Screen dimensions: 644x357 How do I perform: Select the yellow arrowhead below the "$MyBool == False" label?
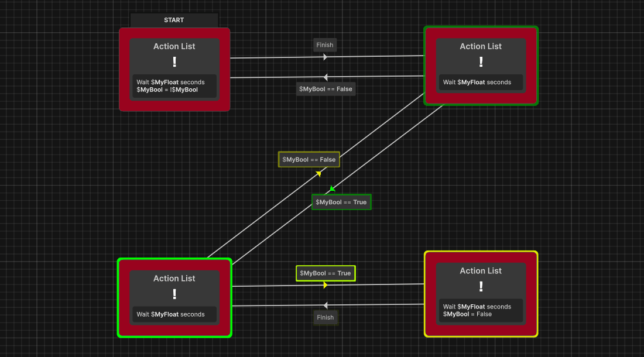pos(318,173)
